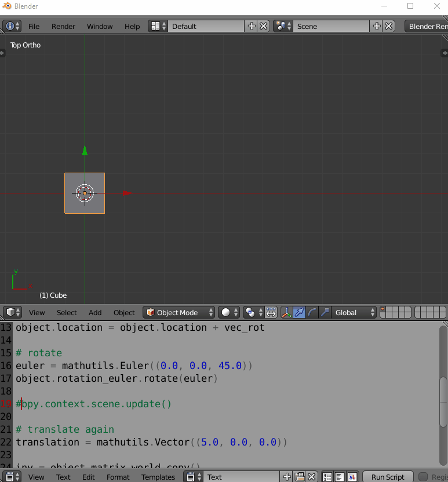Expand the properties region plus at right edge
This screenshot has width=448, height=482.
tap(445, 53)
